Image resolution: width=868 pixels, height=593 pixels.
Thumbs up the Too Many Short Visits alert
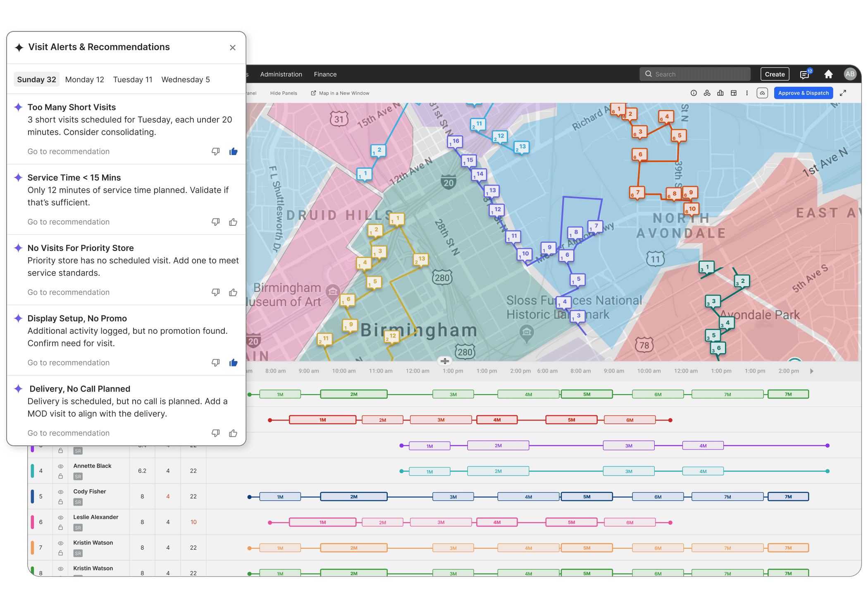point(234,152)
